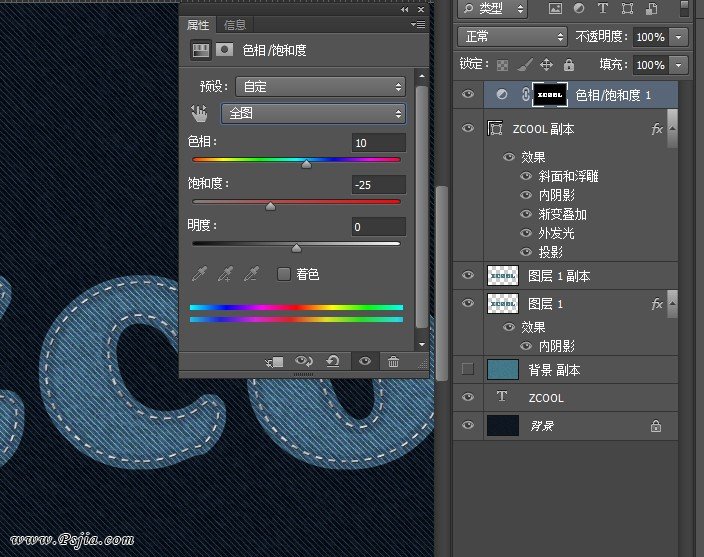The height and width of the screenshot is (557, 704).
Task: Click the layer mask icon in Properties panel
Action: (x=224, y=49)
